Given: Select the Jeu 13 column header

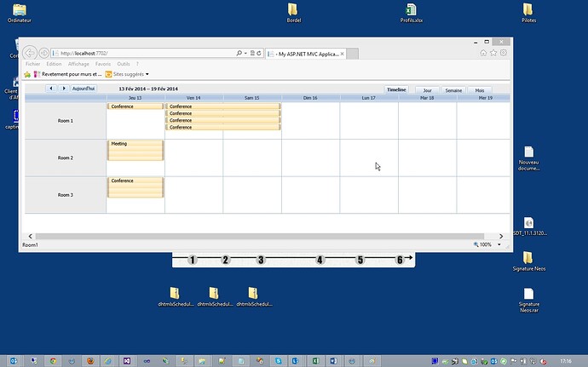Looking at the screenshot, I should click(x=135, y=98).
